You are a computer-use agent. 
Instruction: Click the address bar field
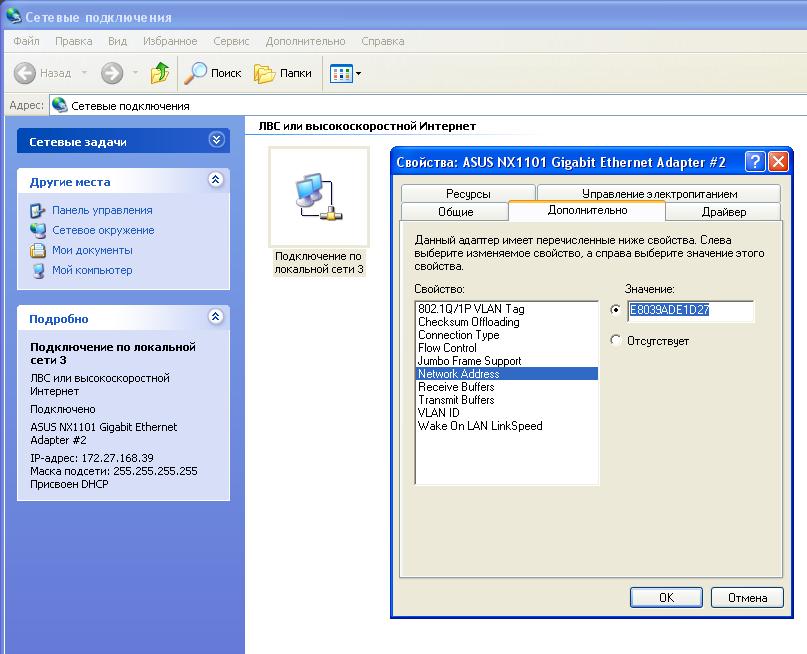(427, 105)
